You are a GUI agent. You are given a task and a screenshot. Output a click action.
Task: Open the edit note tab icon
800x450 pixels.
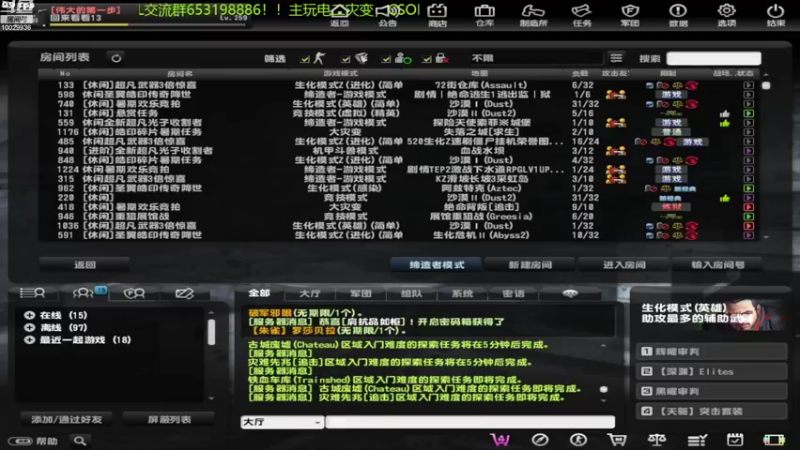pos(184,293)
